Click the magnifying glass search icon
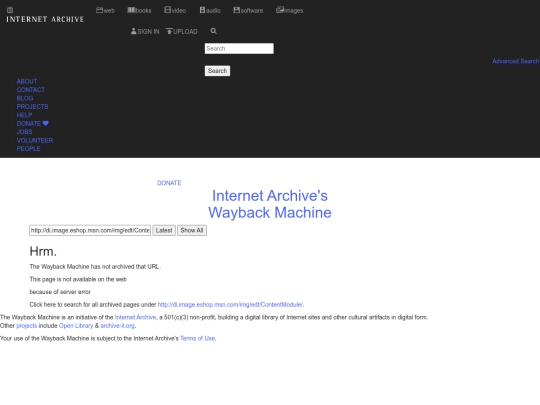540x405 pixels. [x=214, y=31]
